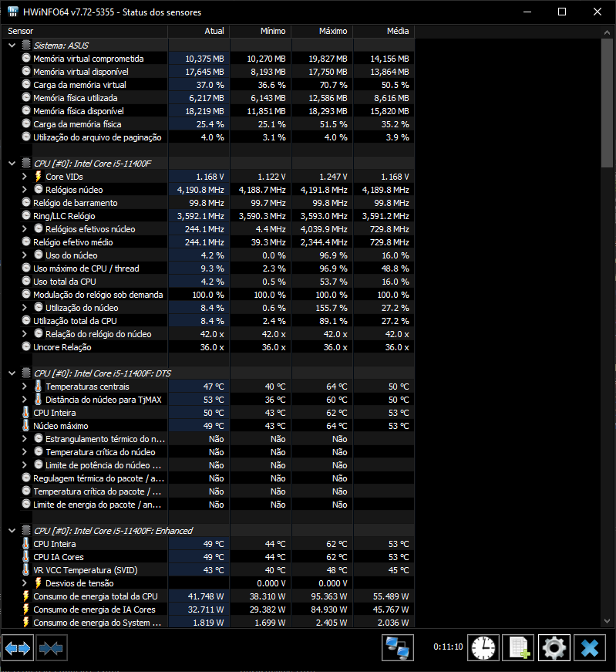Expand the Core VIDs row

(x=25, y=177)
